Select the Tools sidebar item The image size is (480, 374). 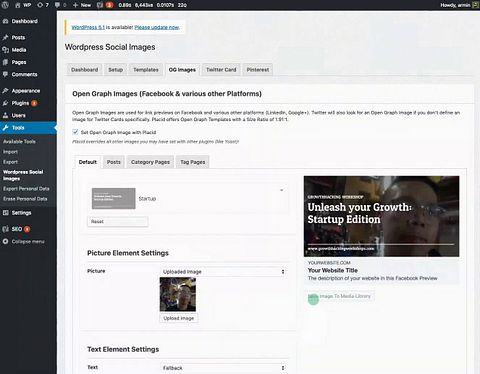28,128
